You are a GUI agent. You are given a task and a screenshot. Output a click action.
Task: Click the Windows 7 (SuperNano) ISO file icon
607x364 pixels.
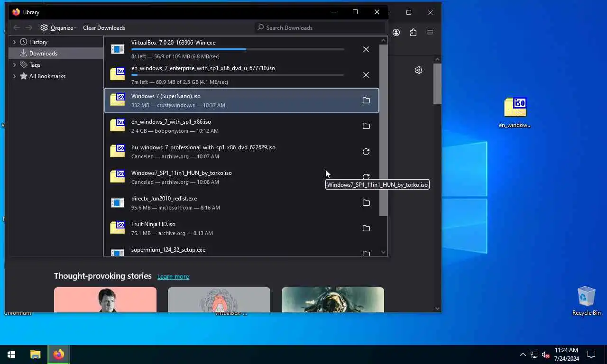tap(118, 100)
